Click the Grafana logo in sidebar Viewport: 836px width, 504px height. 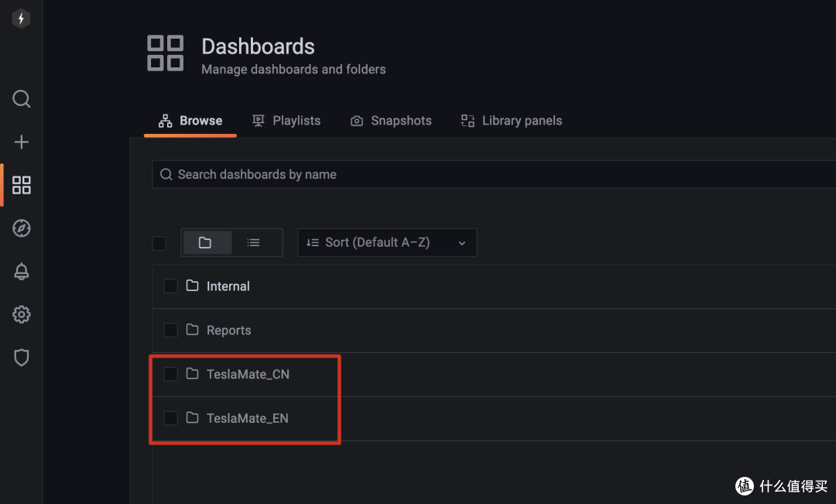coord(21,19)
